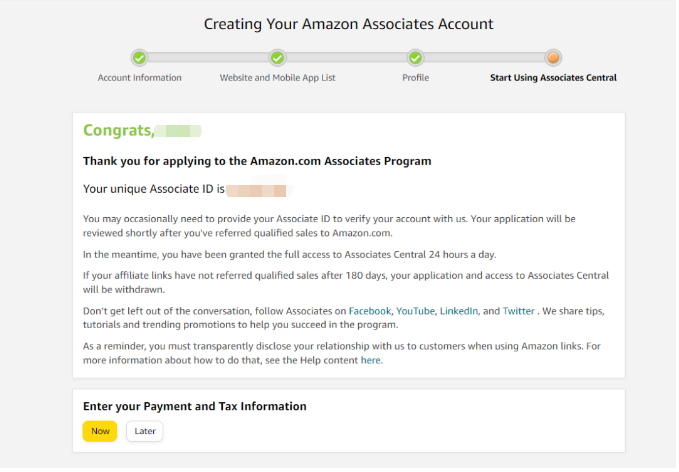The image size is (679, 472).
Task: Click the orange Start Using Associates Central circle
Action: click(553, 58)
